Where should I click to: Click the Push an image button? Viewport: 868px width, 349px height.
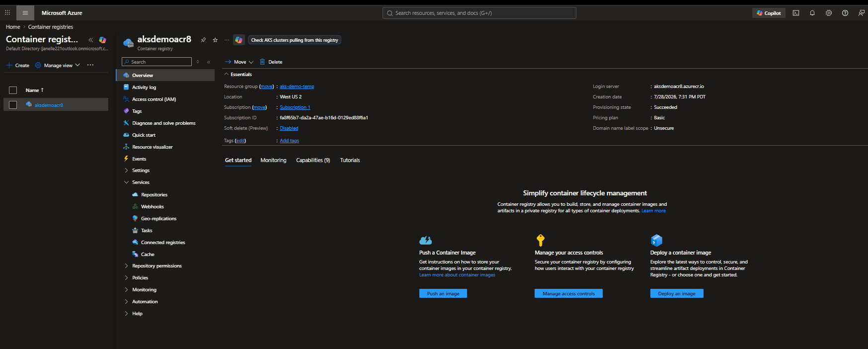pos(443,293)
